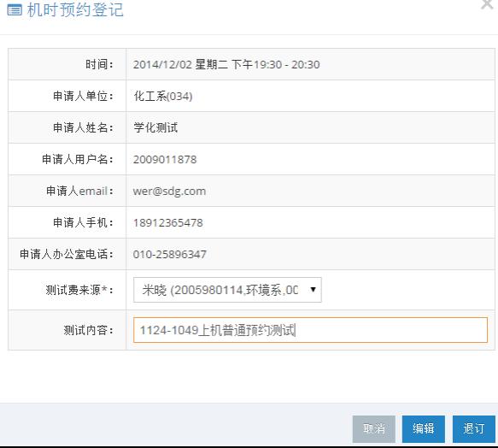Image resolution: width=498 pixels, height=448 pixels.
Task: Open the 测试费来源 dropdown
Action: coord(227,290)
